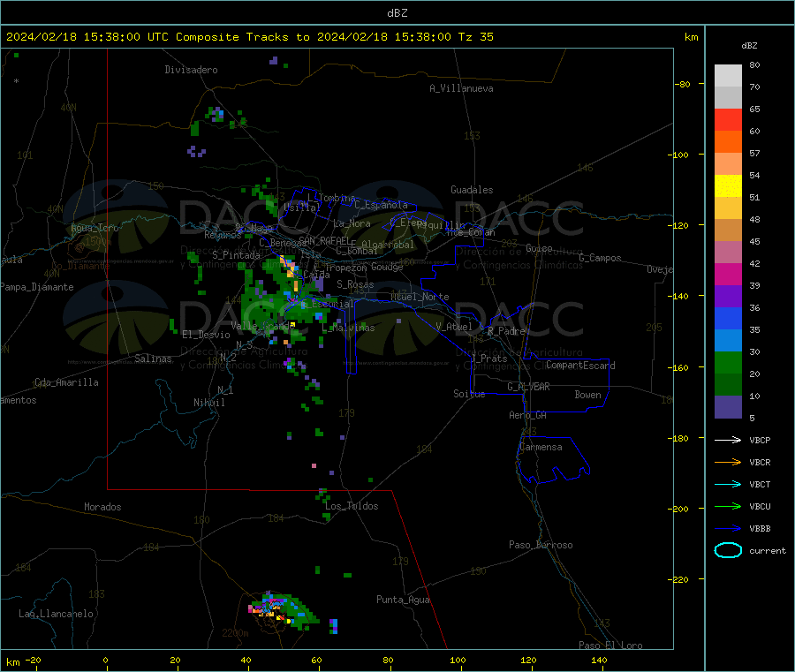Select the yellow 51-54 dBZ color swatch
This screenshot has width=795, height=672.
pyautogui.click(x=728, y=186)
